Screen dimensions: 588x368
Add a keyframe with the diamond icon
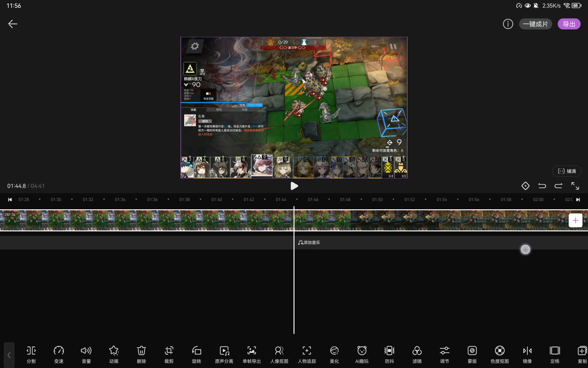[x=526, y=186]
